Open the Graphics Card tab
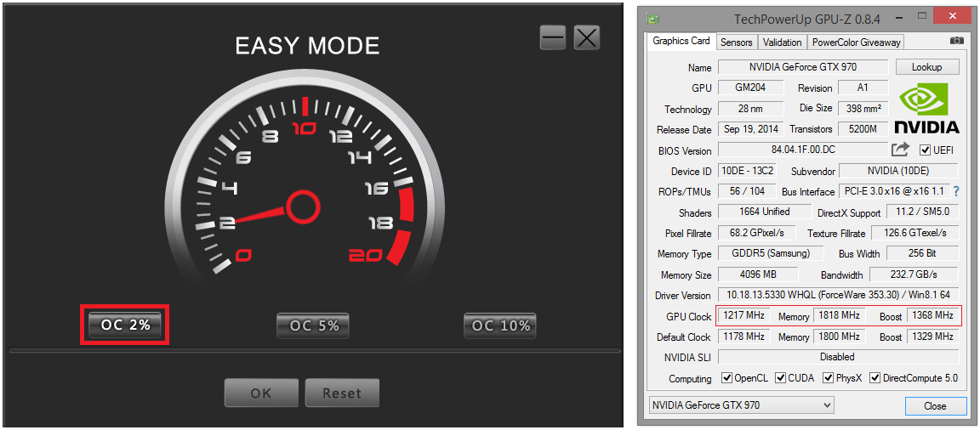 681,41
